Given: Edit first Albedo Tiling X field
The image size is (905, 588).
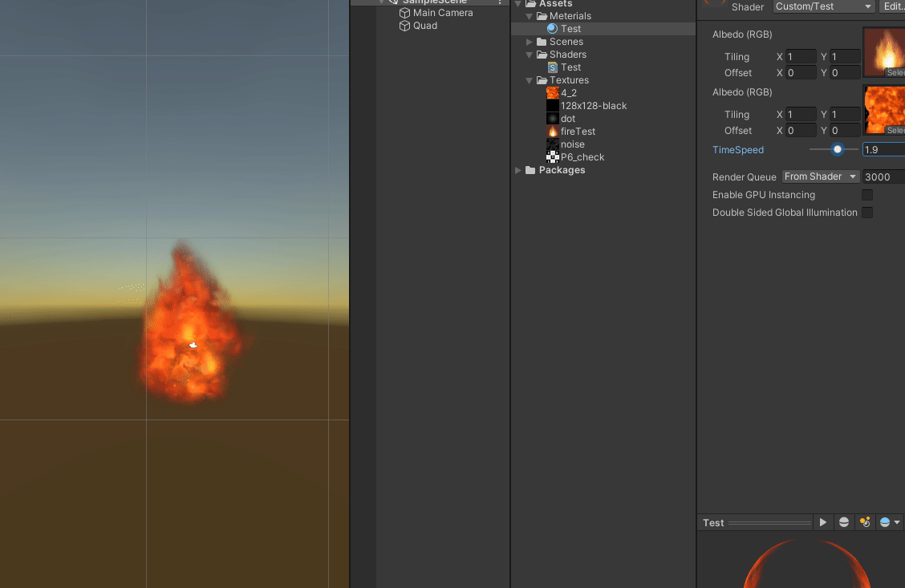Looking at the screenshot, I should point(802,56).
